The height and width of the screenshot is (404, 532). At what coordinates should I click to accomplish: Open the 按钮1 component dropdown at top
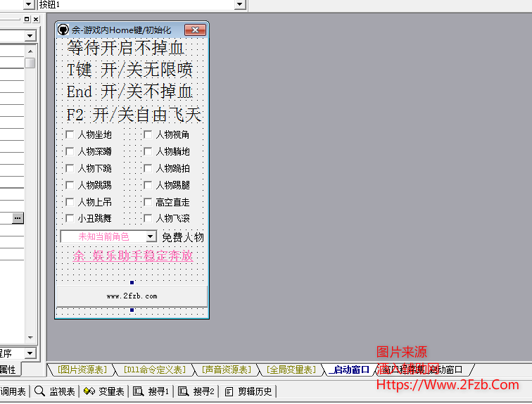click(x=239, y=5)
